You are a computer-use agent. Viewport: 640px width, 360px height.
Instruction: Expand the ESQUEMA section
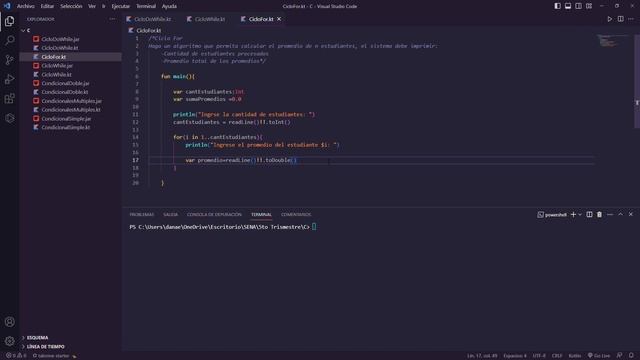(x=37, y=338)
